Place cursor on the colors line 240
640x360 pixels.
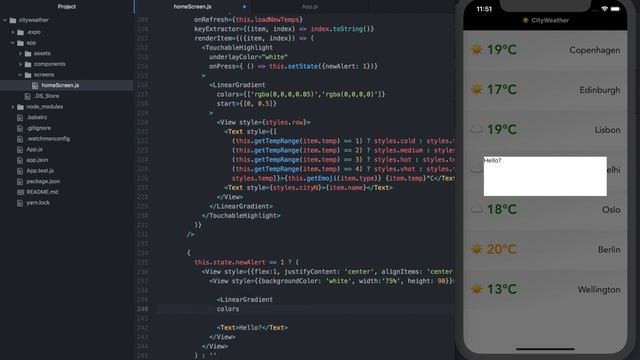pos(228,309)
